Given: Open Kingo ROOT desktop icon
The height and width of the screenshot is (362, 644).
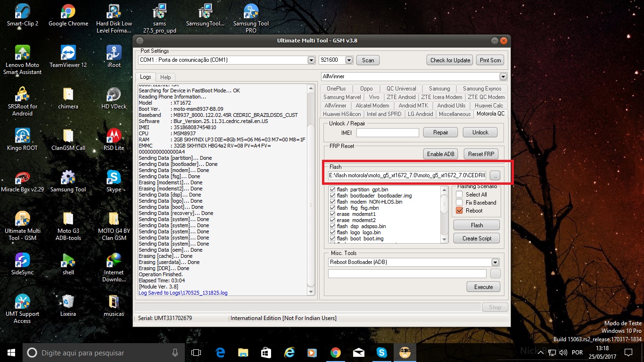Looking at the screenshot, I should pos(22,140).
